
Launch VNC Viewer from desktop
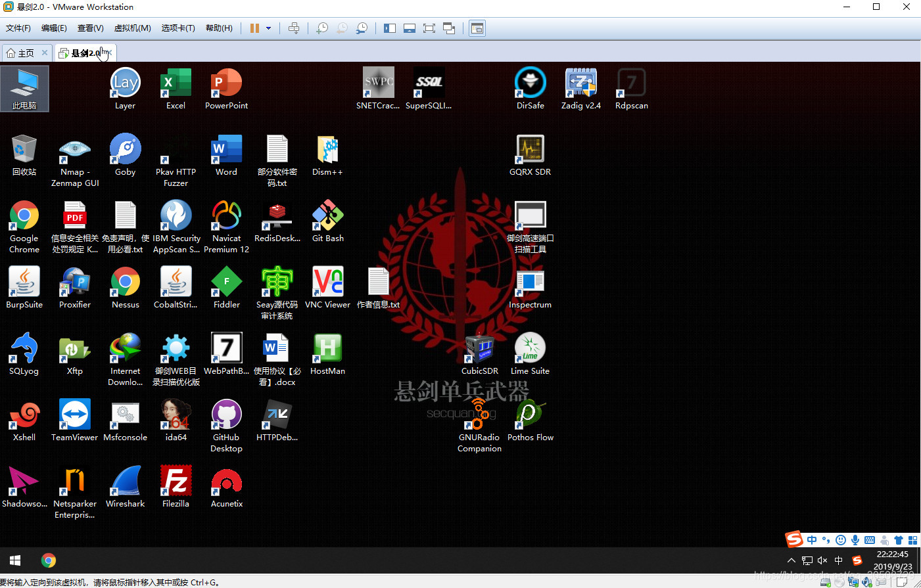[x=327, y=287]
